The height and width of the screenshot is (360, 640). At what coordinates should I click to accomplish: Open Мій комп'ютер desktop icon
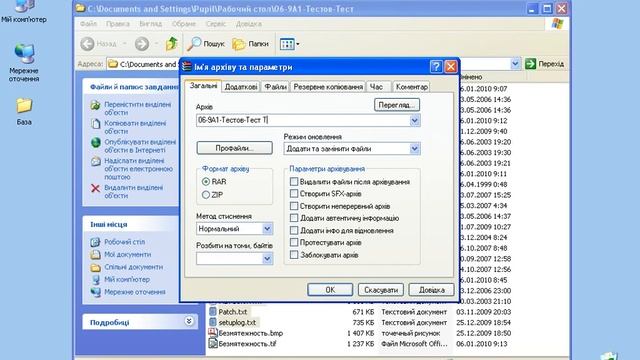click(x=24, y=11)
